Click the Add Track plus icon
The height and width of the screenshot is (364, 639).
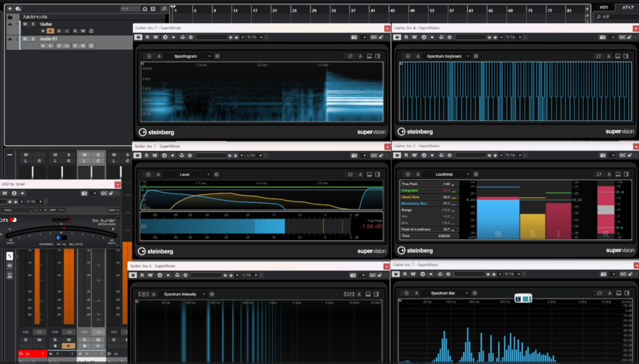coord(10,9)
